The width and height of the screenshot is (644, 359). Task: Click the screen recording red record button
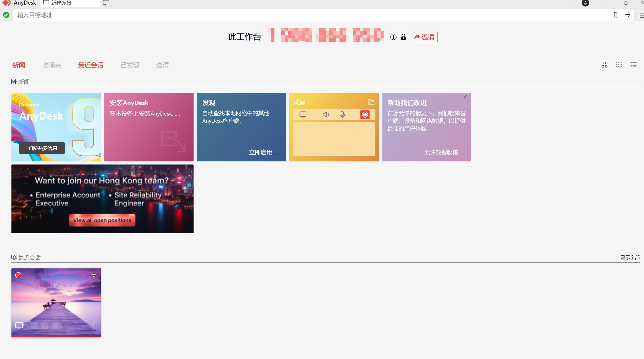pyautogui.click(x=365, y=115)
